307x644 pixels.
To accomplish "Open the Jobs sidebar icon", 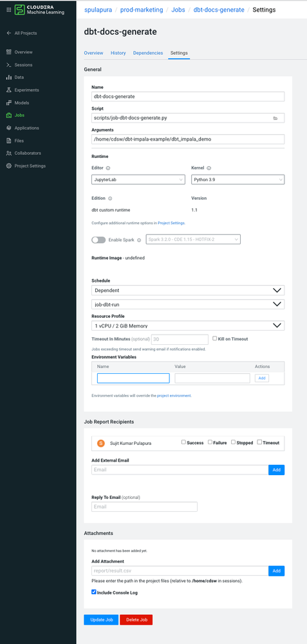I will coord(8,115).
